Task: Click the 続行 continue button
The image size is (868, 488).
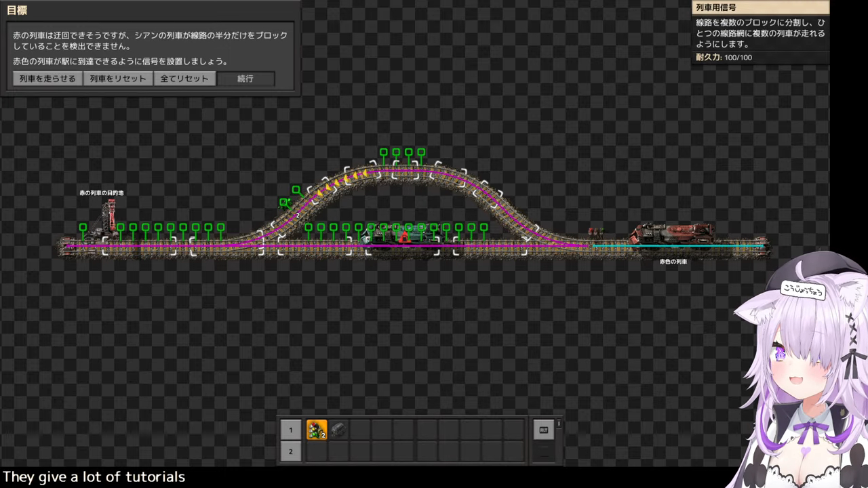Action: 245,79
